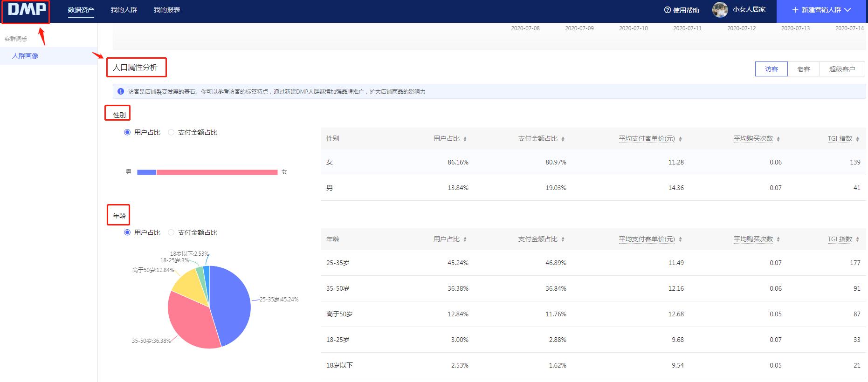Select 用户占比 radio under 年龄
The height and width of the screenshot is (382, 868).
(127, 232)
